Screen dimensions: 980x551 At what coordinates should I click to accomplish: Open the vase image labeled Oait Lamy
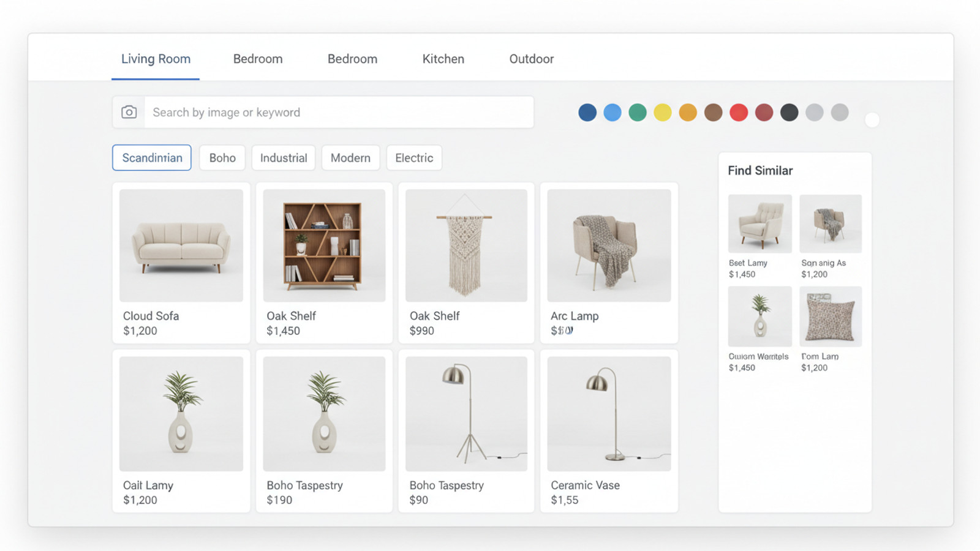coord(181,414)
